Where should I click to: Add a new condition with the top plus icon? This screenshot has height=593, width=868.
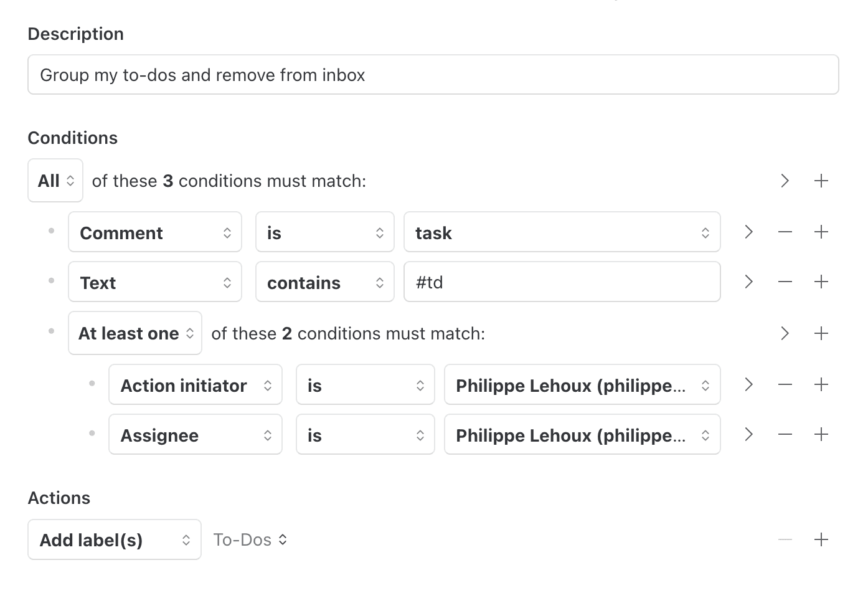click(x=821, y=181)
